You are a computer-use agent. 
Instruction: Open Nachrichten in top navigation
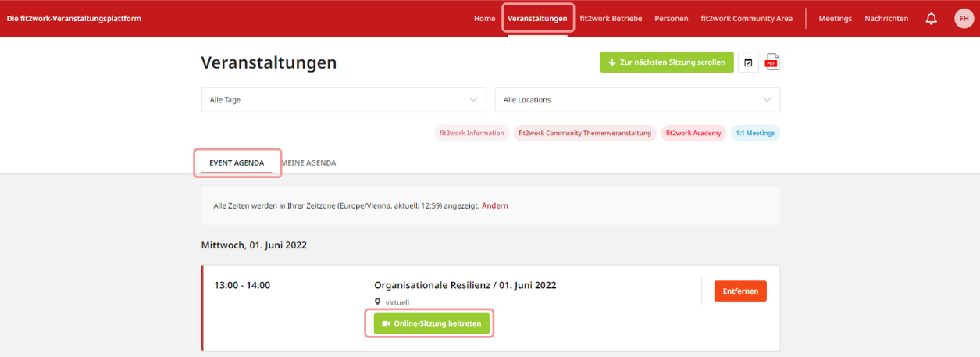click(x=886, y=19)
